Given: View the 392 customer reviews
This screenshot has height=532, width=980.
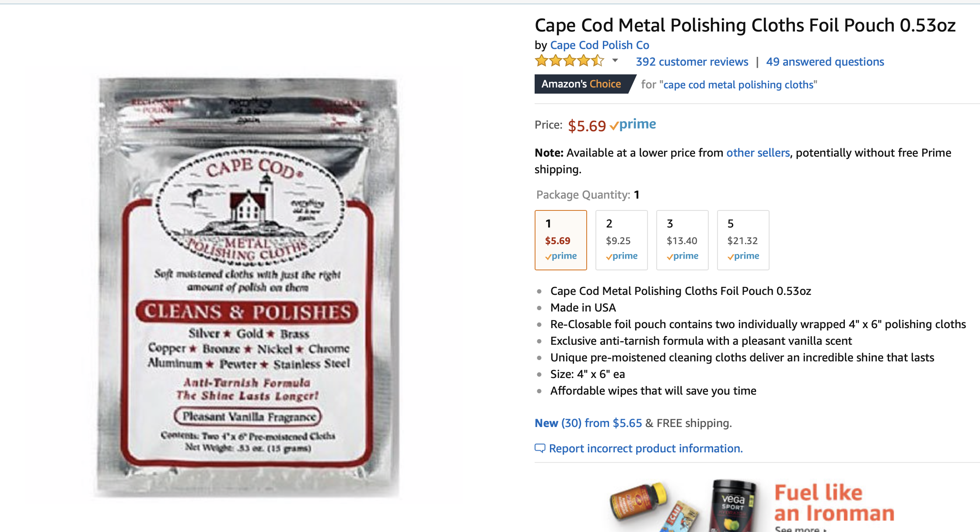Looking at the screenshot, I should click(x=692, y=62).
